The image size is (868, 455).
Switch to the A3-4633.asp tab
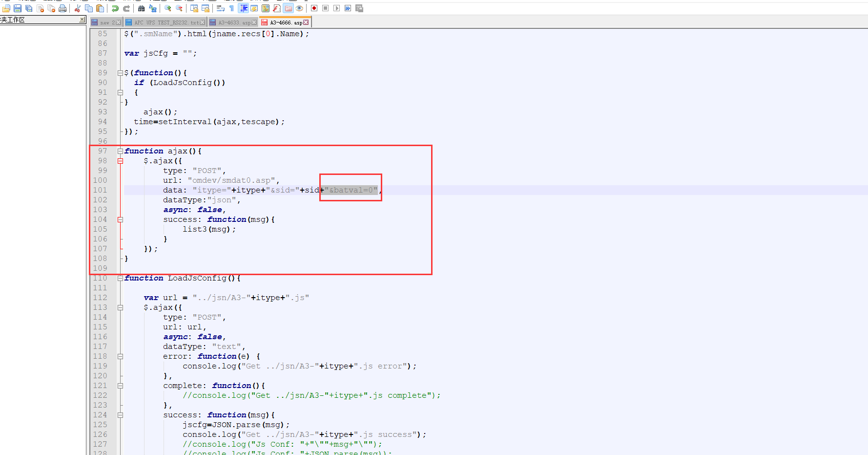(233, 22)
